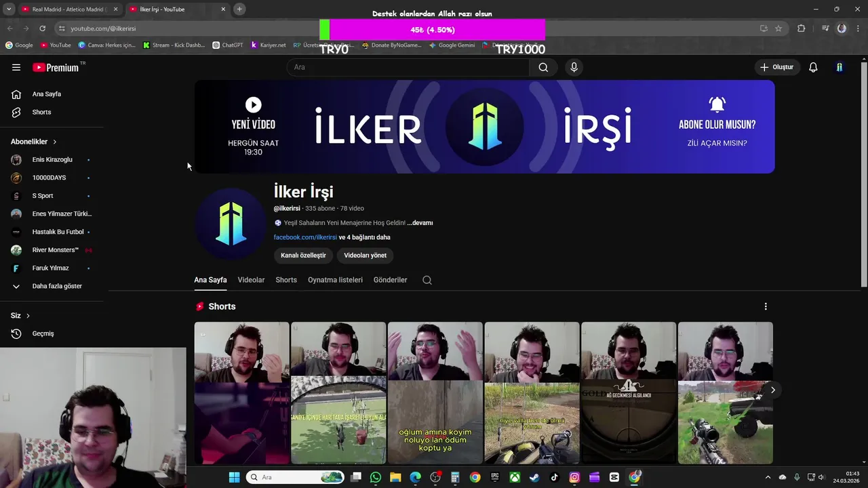This screenshot has height=488, width=868.
Task: Play the Short captioned 'oğlum amına koyim'
Action: (435, 393)
